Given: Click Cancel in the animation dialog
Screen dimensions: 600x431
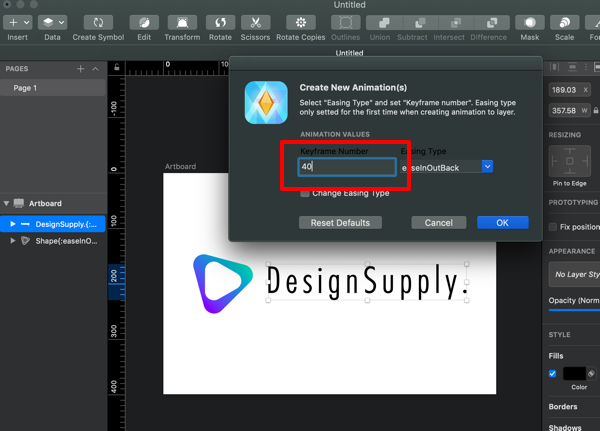Looking at the screenshot, I should tap(439, 222).
